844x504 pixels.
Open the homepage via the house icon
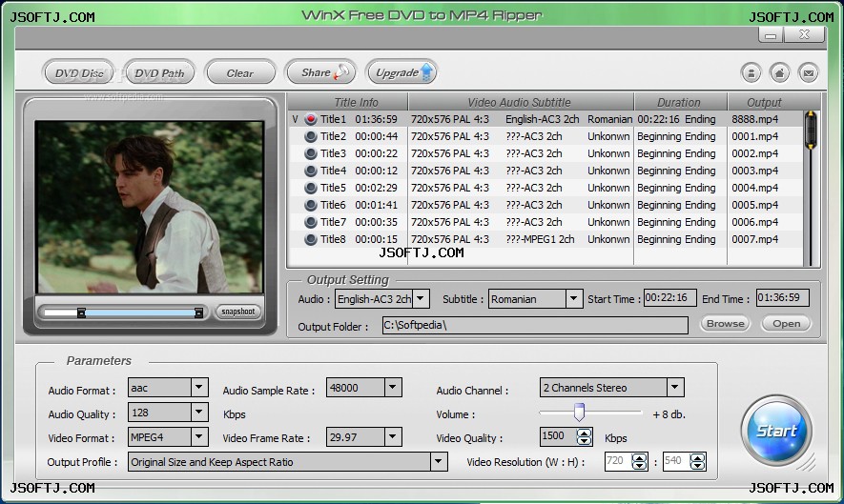coord(779,72)
